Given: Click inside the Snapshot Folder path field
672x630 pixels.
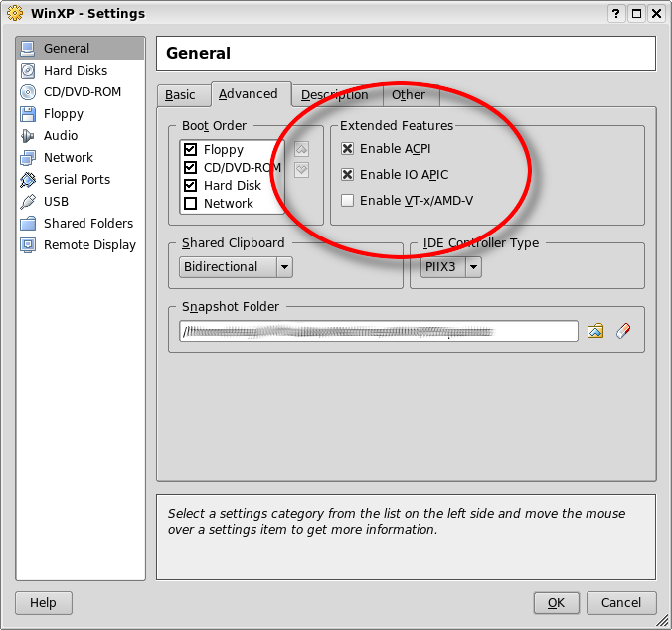Looking at the screenshot, I should (x=379, y=331).
